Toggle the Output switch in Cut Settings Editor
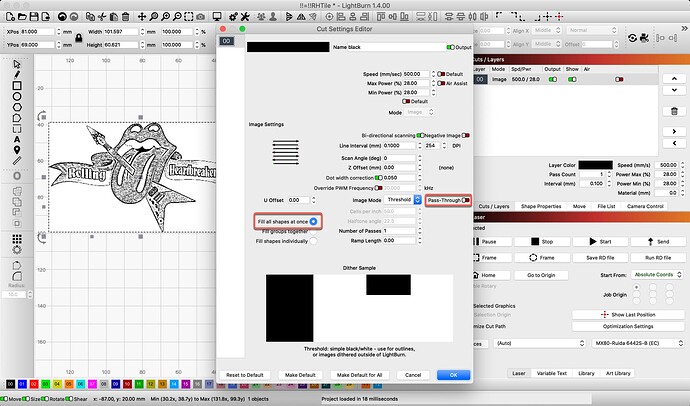The width and height of the screenshot is (690, 406). pyautogui.click(x=451, y=47)
